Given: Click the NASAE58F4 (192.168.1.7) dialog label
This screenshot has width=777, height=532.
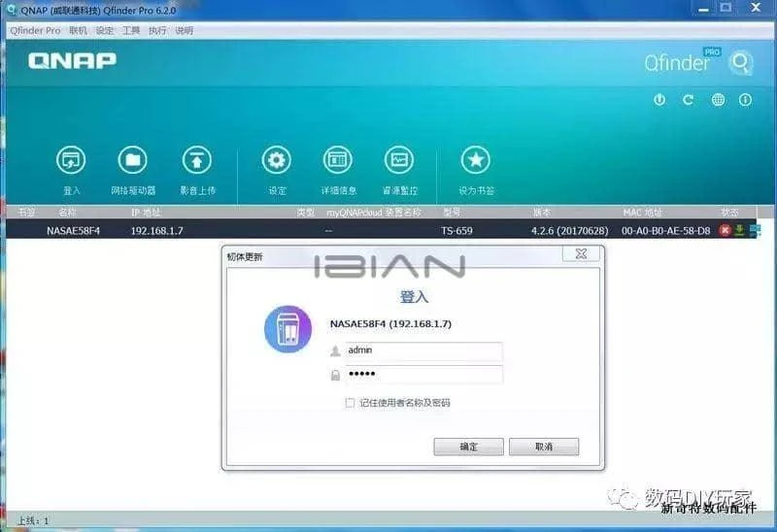Looking at the screenshot, I should point(391,324).
